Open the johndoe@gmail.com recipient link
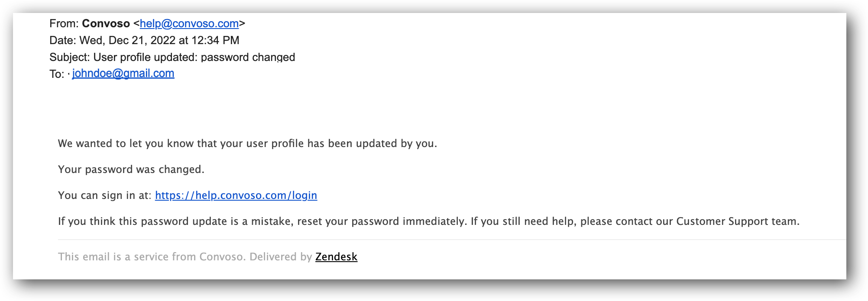The width and height of the screenshot is (868, 301). tap(123, 74)
